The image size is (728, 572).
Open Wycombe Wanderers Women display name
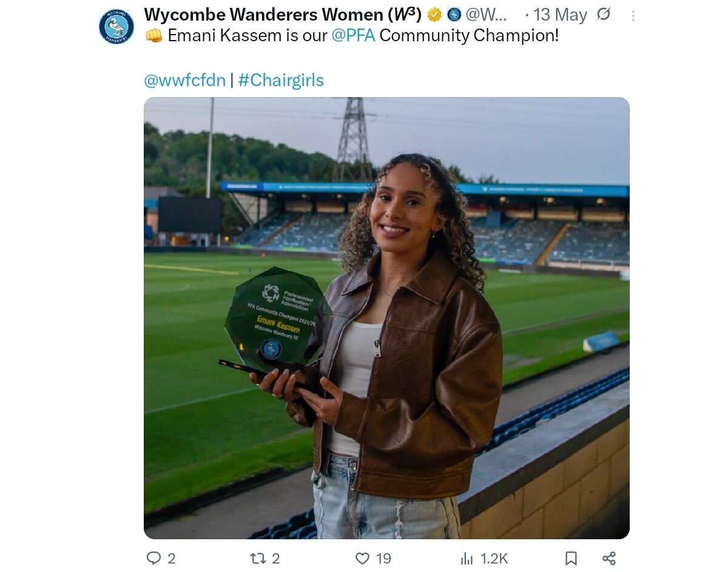[283, 15]
